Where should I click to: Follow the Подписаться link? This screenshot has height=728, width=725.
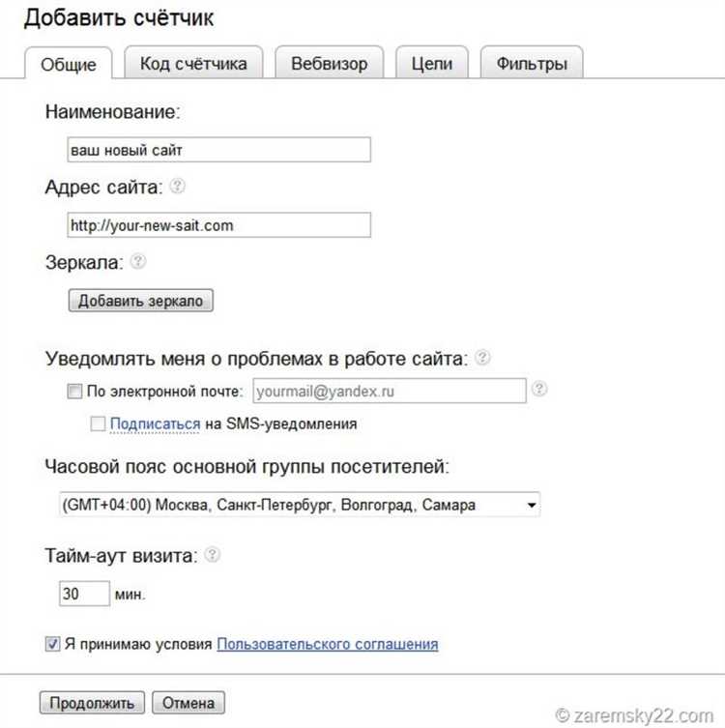[155, 423]
